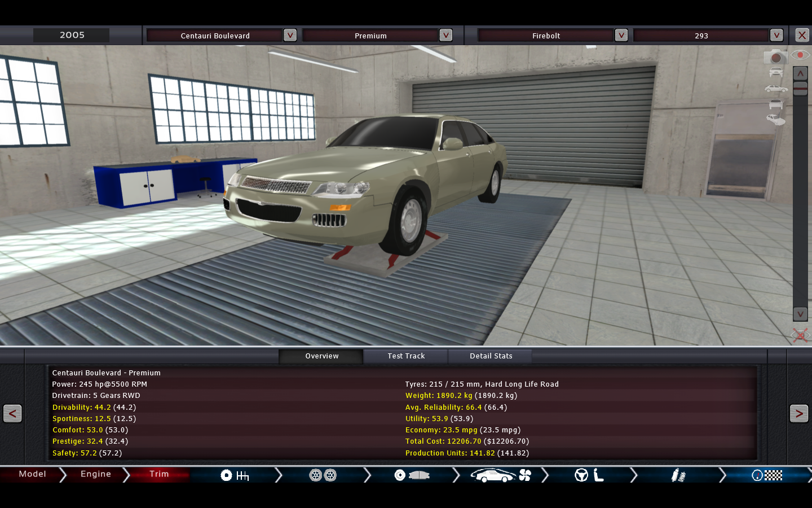Open the steering wheel and seat interior section
812x508 pixels.
(589, 475)
